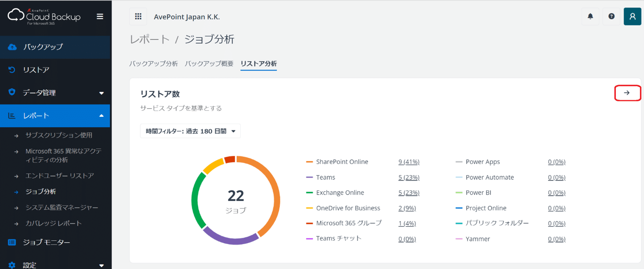Open バックアップ in sidebar

point(55,47)
